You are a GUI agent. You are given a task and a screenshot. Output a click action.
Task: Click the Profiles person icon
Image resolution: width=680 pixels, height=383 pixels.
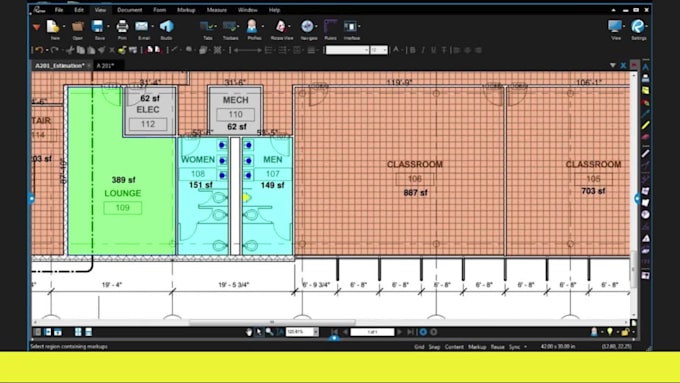[x=252, y=26]
